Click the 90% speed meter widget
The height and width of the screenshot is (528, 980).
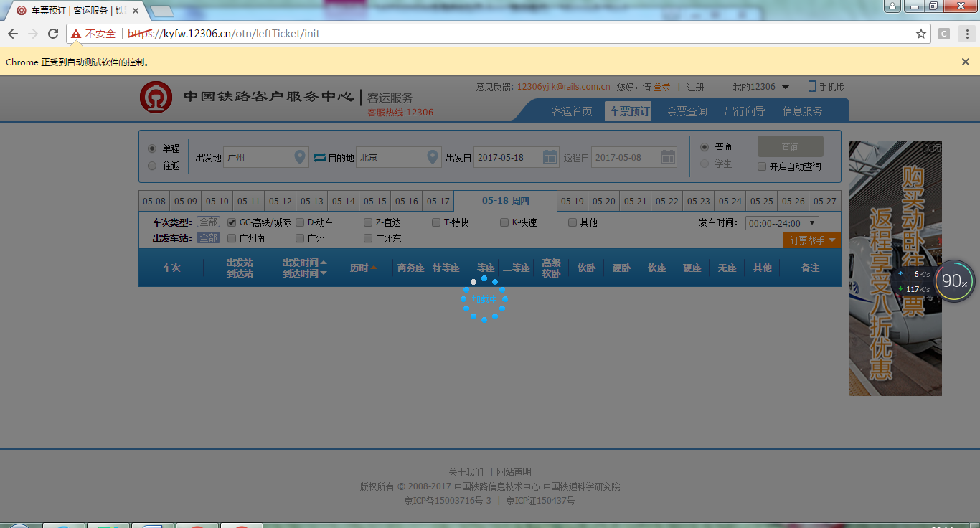(x=955, y=281)
